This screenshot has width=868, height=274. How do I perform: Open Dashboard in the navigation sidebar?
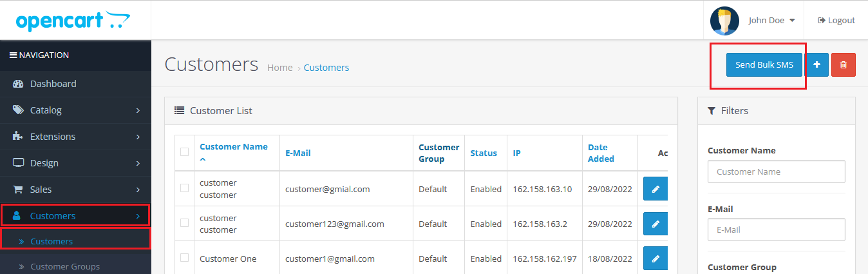coord(75,84)
